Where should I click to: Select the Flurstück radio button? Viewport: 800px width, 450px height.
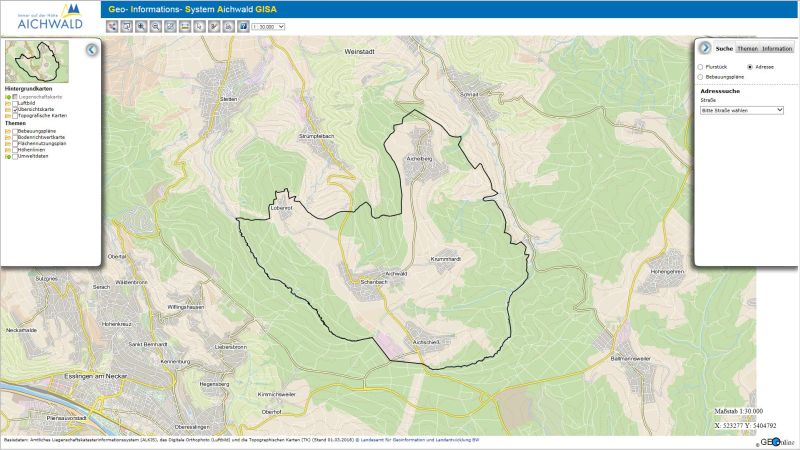[x=700, y=67]
